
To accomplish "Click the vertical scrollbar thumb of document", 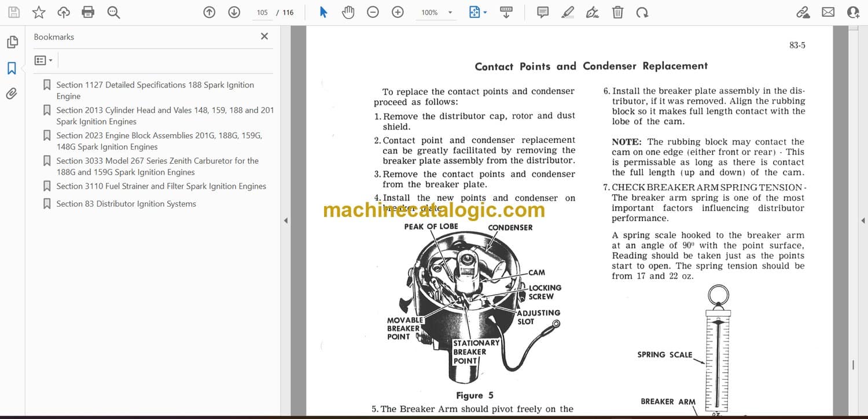I will [x=853, y=365].
